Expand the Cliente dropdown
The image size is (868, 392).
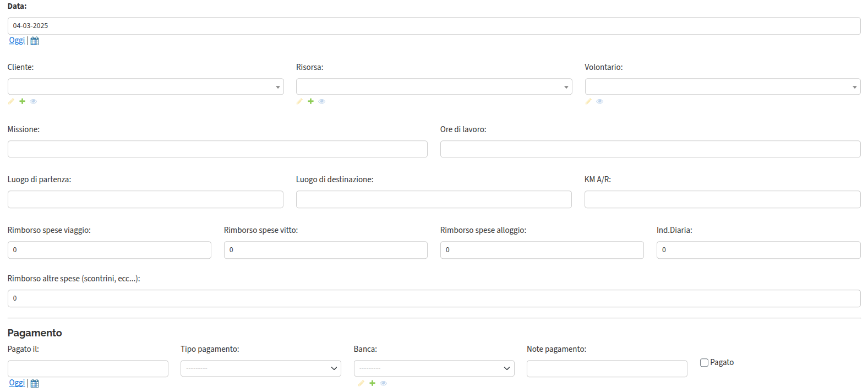point(146,86)
